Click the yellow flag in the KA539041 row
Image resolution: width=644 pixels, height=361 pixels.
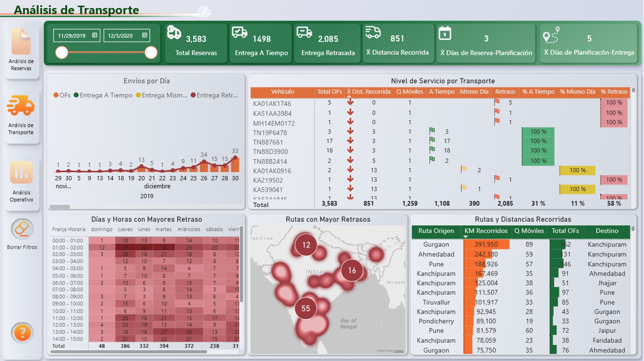(463, 188)
